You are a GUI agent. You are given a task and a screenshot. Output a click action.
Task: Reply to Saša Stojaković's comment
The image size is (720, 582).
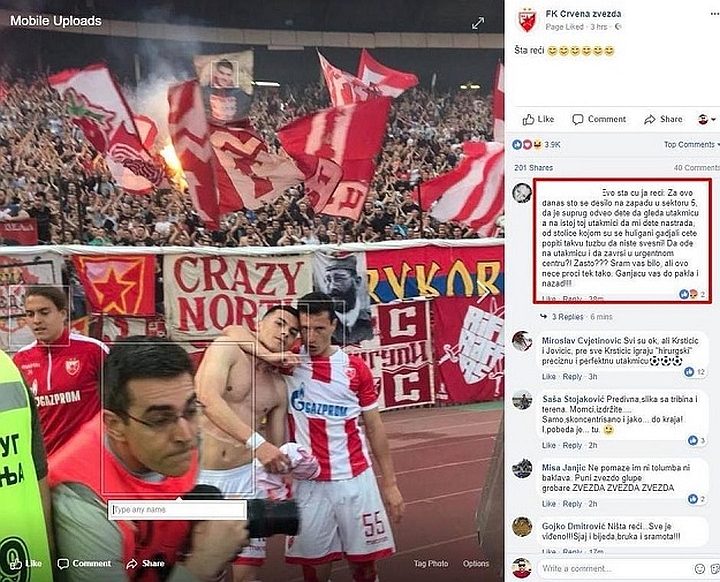click(x=572, y=446)
